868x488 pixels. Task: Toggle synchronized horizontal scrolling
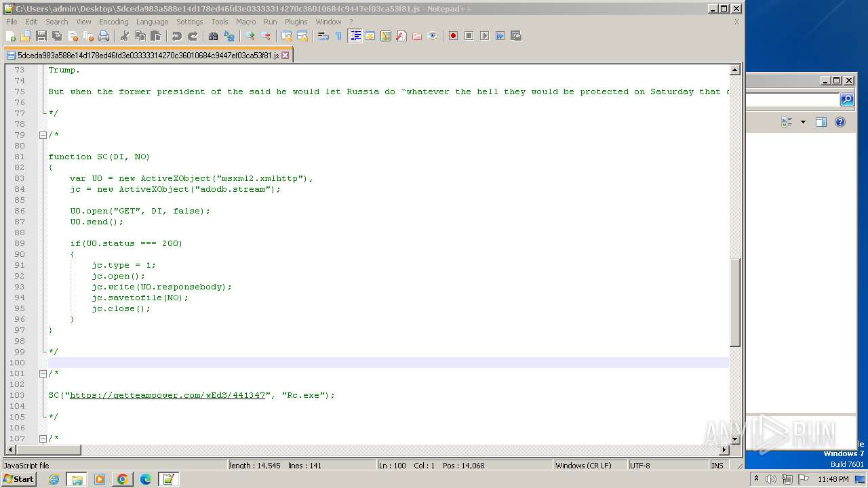point(302,36)
